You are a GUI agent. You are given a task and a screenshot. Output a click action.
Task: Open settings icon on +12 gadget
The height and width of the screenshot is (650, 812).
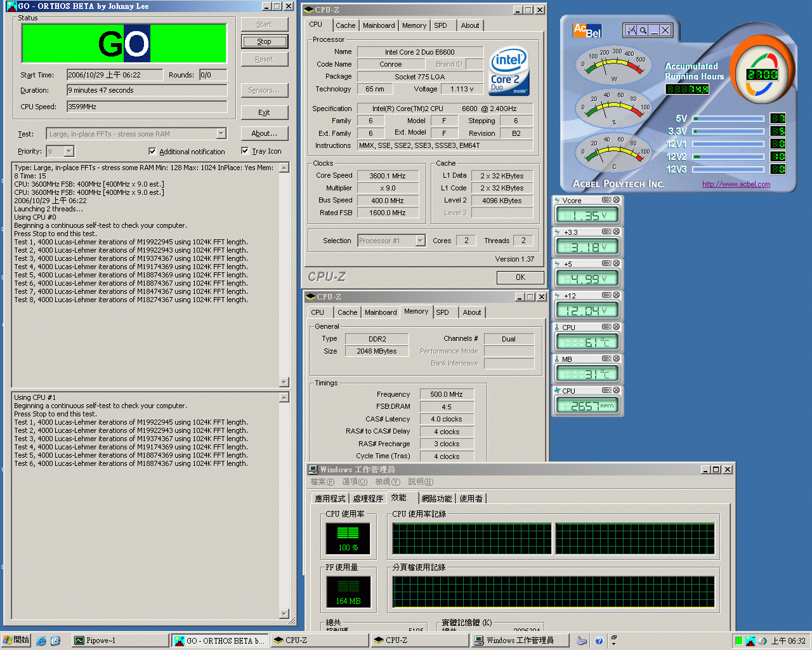(x=606, y=295)
